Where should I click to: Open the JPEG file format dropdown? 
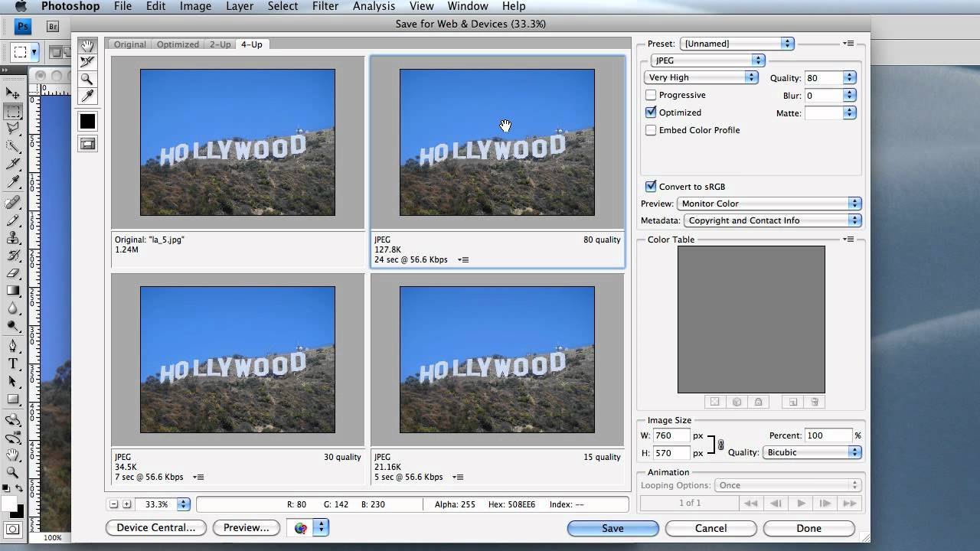click(x=707, y=60)
